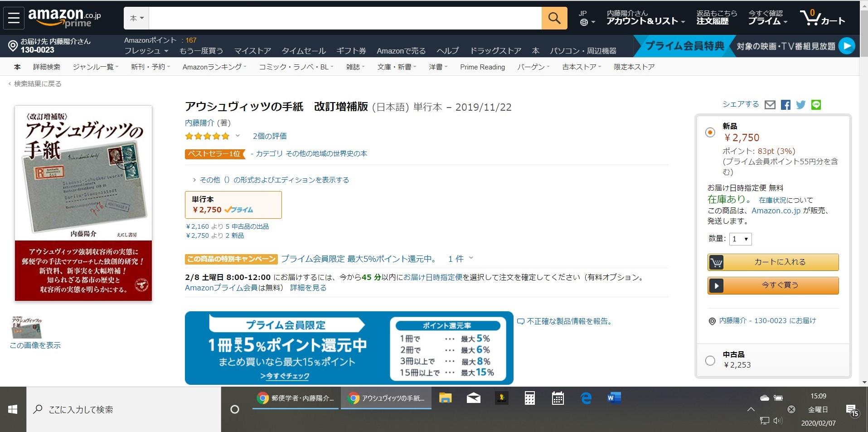Viewport: 868px width, 432px height.
Task: Open the ジャンル一覧 dropdown menu
Action: (x=96, y=67)
